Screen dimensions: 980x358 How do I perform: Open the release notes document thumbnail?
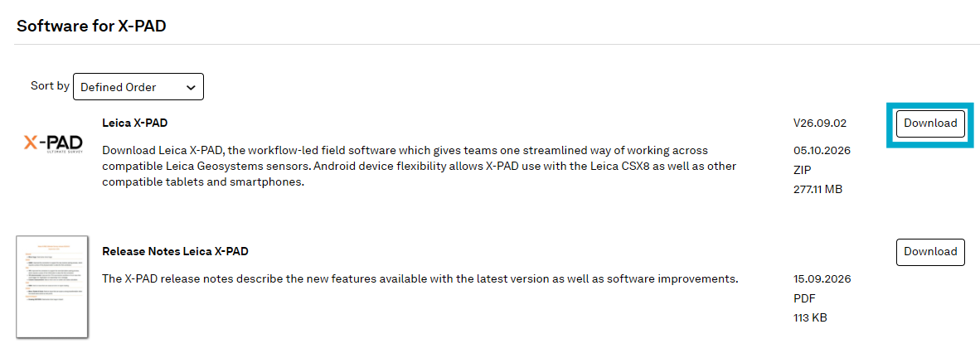click(52, 287)
